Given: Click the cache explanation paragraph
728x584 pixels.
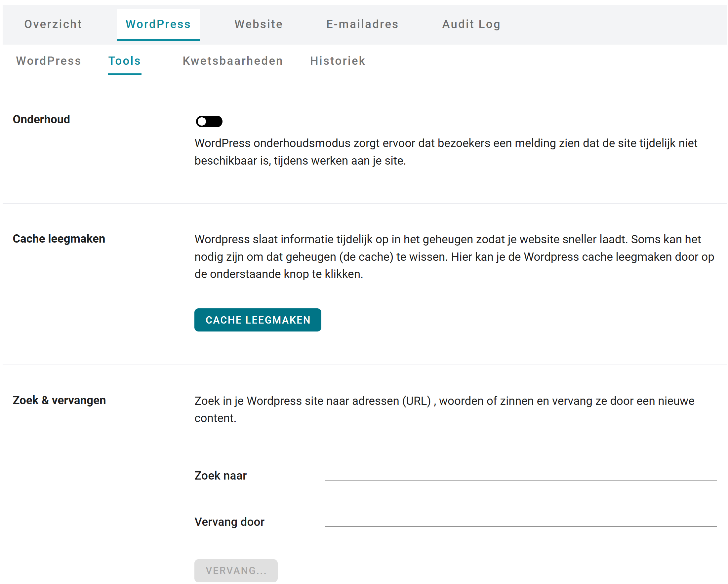Looking at the screenshot, I should (454, 256).
